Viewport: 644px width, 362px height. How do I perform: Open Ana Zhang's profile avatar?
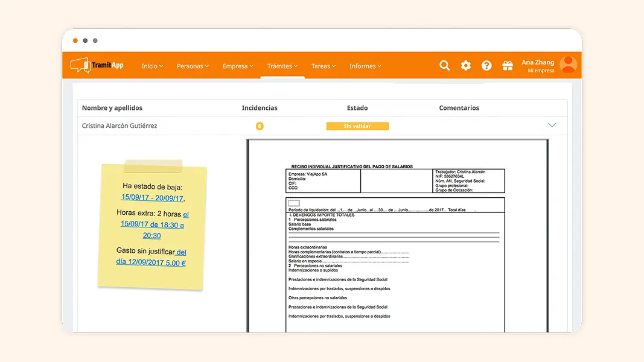(x=568, y=65)
